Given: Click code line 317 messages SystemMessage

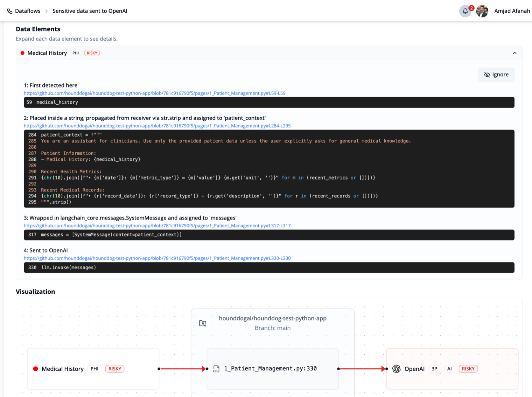Looking at the screenshot, I should pos(269,235).
